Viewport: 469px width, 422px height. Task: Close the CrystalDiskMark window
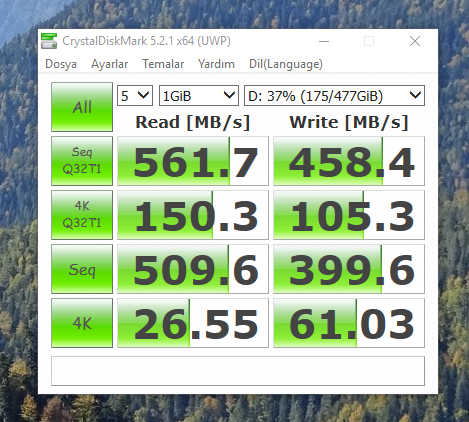(415, 41)
